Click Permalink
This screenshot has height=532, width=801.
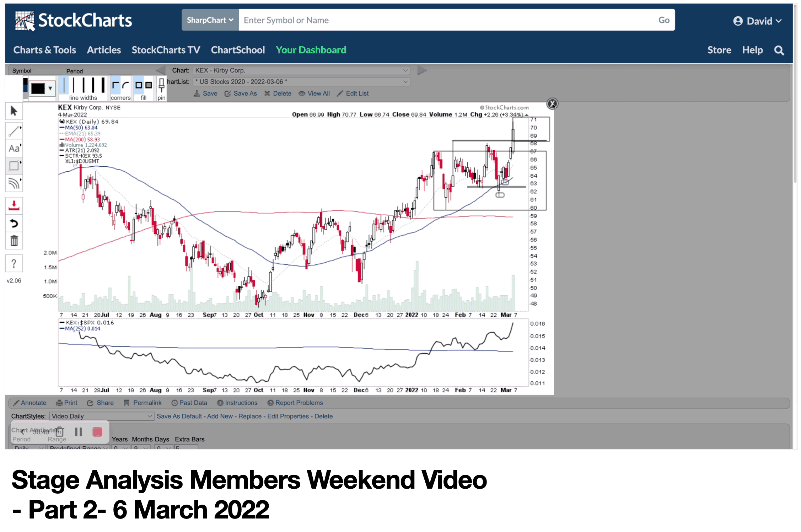143,403
